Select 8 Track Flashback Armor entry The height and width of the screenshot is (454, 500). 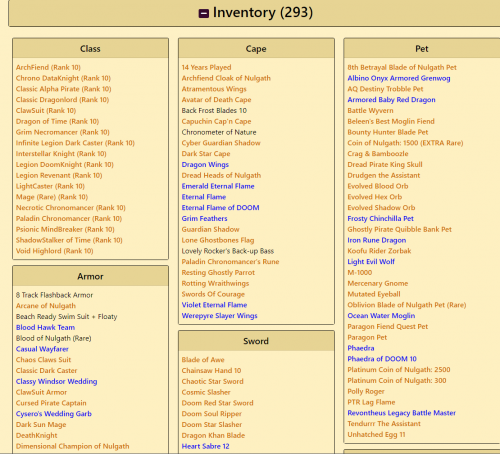(54, 295)
